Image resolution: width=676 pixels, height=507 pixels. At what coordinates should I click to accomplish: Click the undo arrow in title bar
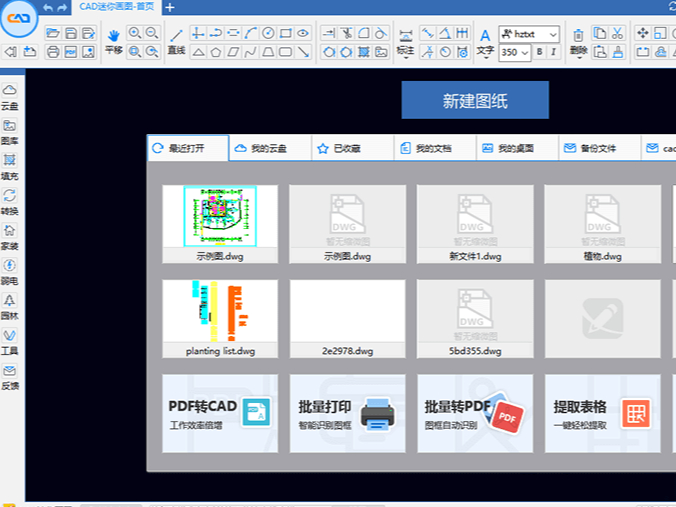[x=48, y=8]
